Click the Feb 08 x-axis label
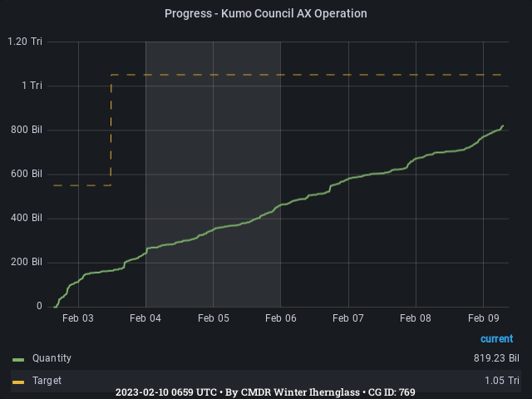 [416, 318]
